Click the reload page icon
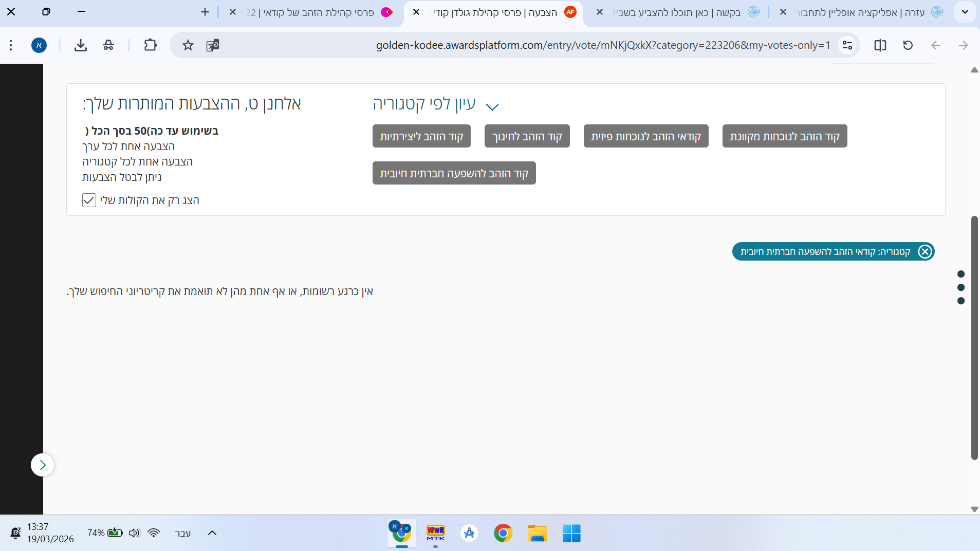 tap(908, 45)
